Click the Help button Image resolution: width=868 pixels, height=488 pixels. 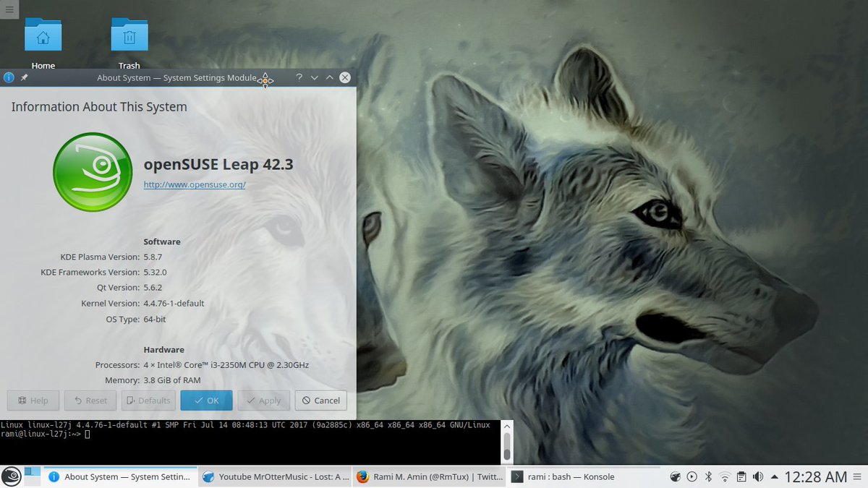click(33, 401)
